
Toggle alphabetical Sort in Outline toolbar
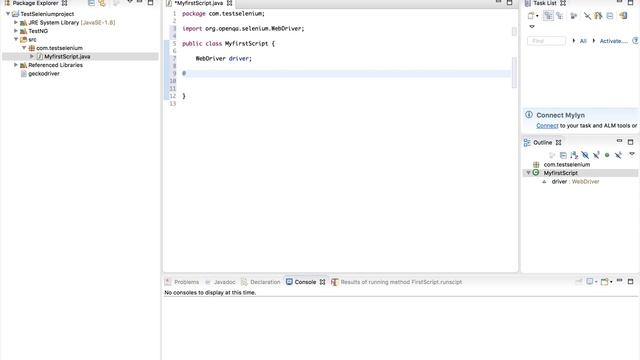coord(574,155)
